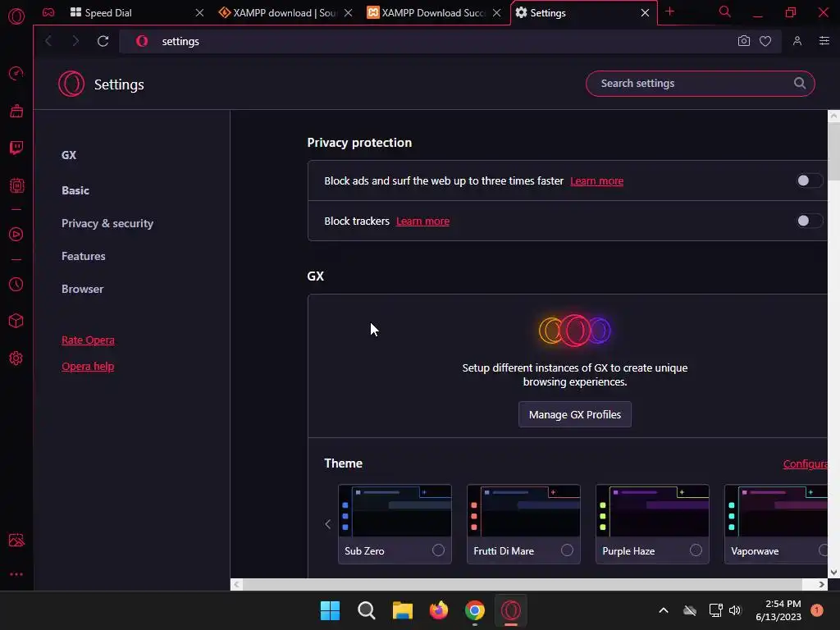Open volume control in system tray
The width and height of the screenshot is (840, 630).
(x=735, y=610)
